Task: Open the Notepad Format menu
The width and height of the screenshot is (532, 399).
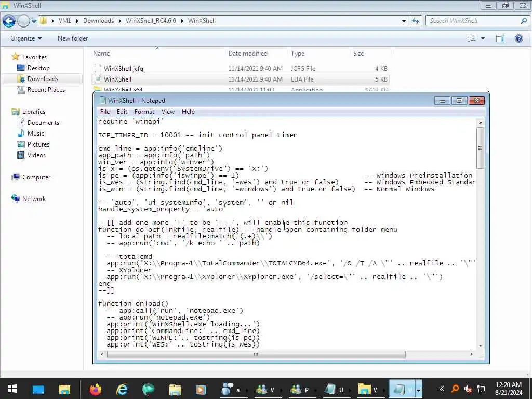Action: (144, 112)
